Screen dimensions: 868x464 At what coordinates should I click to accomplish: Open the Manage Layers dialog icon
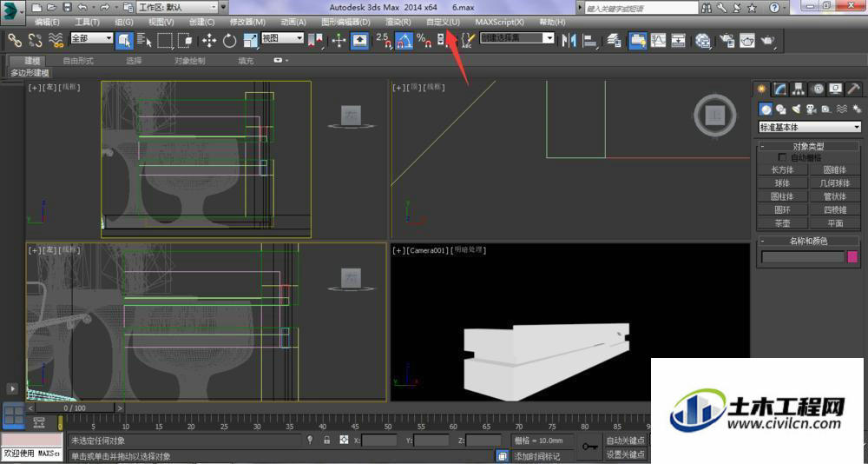[614, 41]
